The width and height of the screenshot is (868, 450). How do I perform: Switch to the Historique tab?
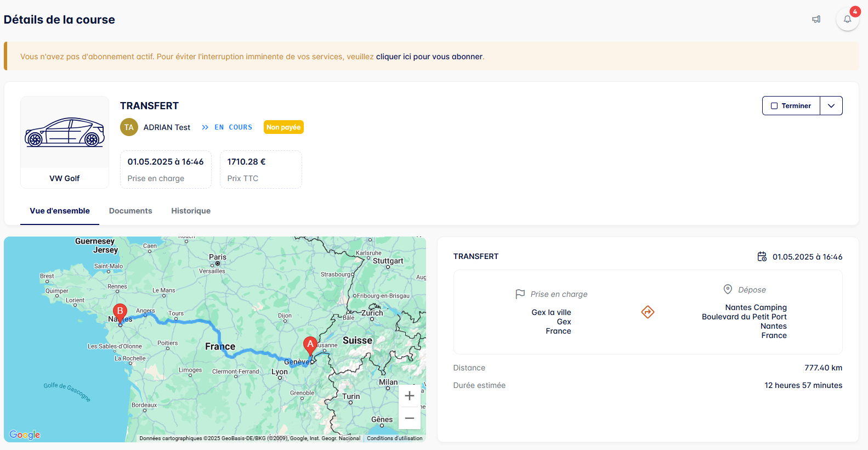(191, 211)
